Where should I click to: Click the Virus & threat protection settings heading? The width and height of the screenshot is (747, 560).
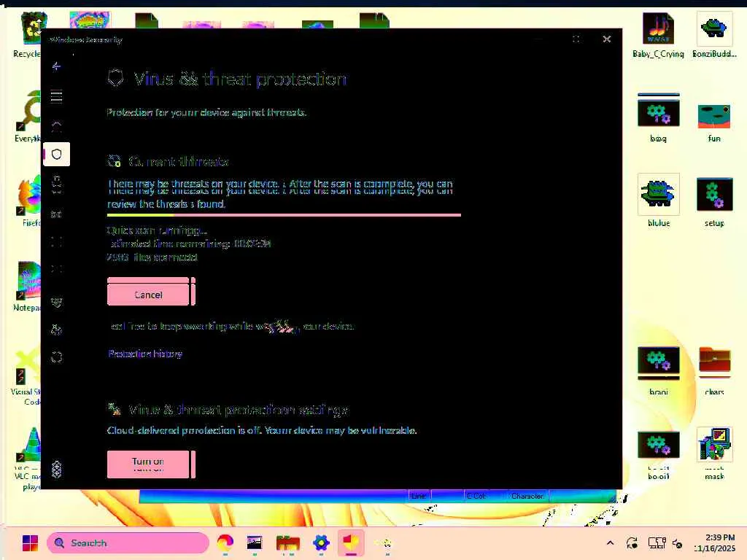pos(239,410)
